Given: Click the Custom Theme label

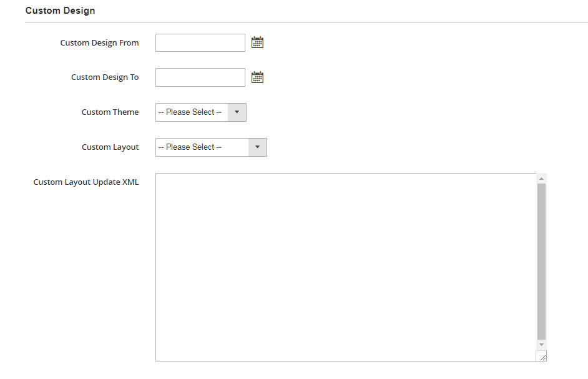Looking at the screenshot, I should coord(110,112).
